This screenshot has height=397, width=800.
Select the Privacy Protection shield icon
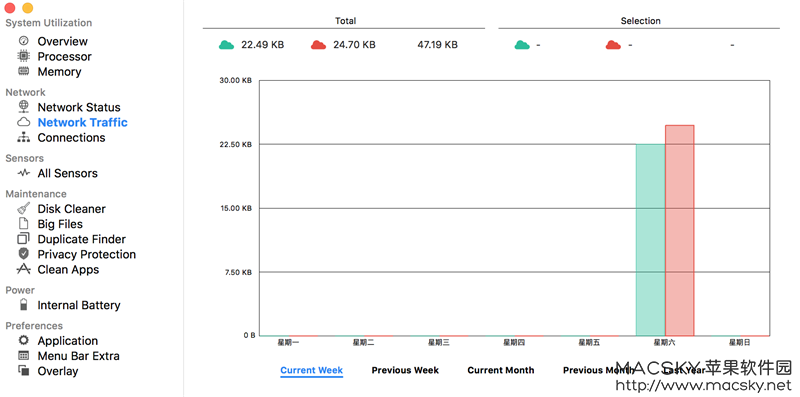[23, 254]
